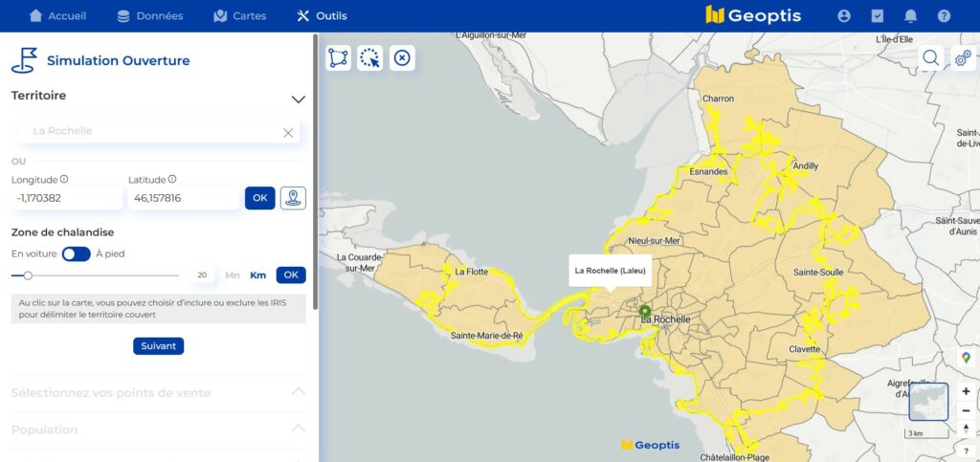Viewport: 980px width, 462px height.
Task: Select the lasso click-selection tool
Action: point(370,58)
